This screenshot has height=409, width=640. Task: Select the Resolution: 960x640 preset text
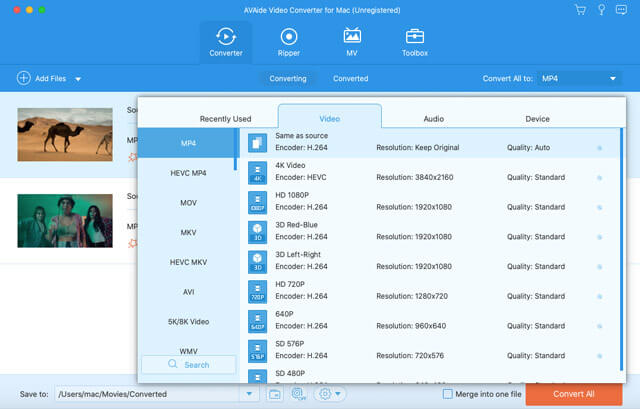pyautogui.click(x=411, y=326)
